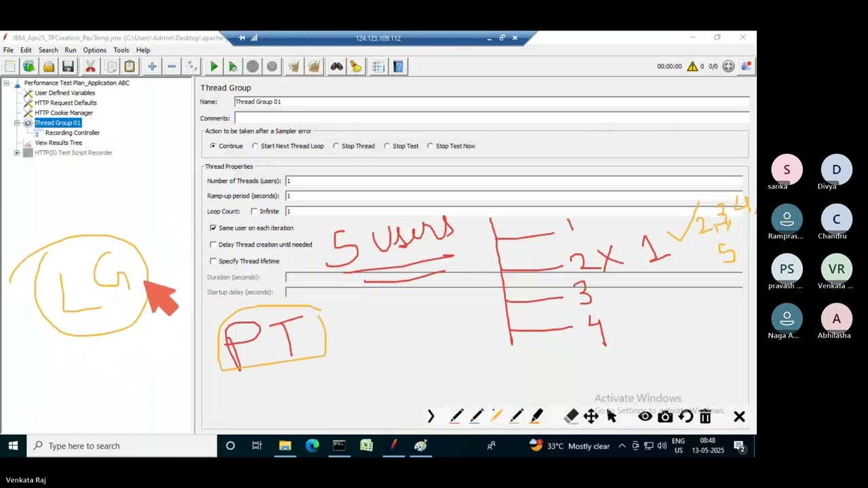Open Search with the binoculars icon
This screenshot has width=868, height=488.
pos(336,66)
